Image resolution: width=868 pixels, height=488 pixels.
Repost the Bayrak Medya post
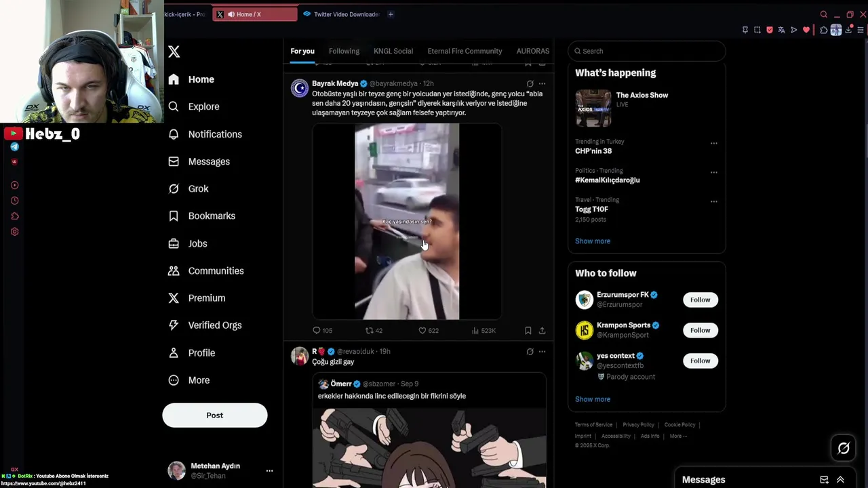(x=374, y=331)
